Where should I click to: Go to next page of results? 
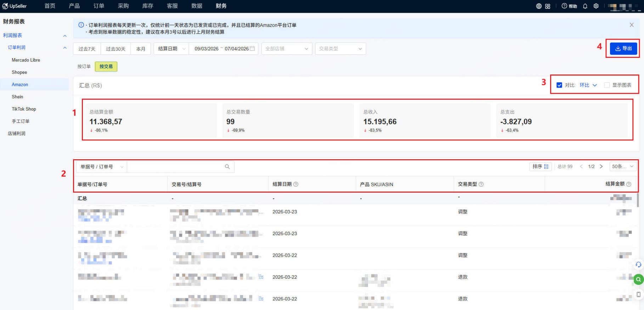pyautogui.click(x=601, y=166)
